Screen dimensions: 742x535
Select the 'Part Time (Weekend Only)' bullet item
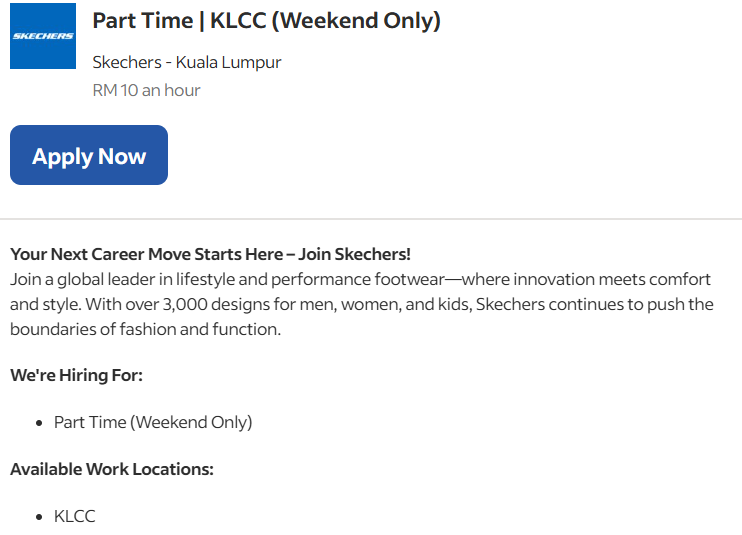153,422
